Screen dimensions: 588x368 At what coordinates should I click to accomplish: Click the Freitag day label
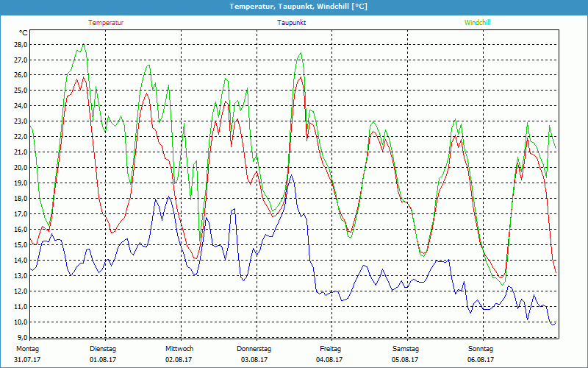coord(330,349)
